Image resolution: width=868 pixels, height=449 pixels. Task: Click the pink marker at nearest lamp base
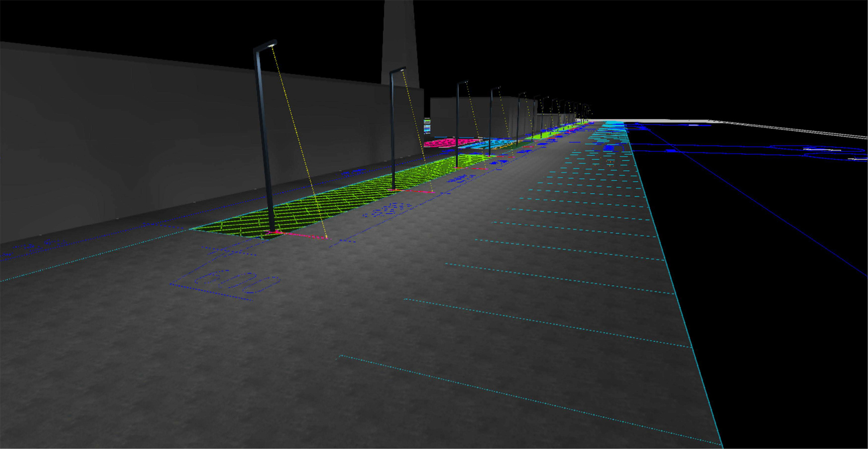302,236
